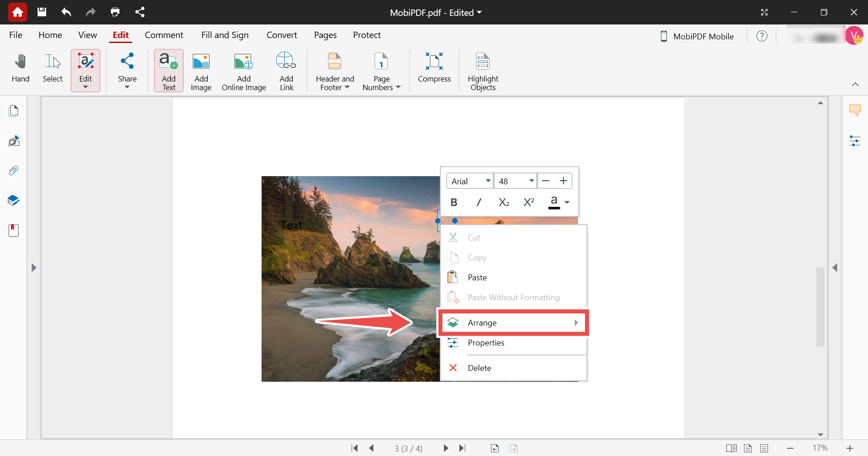
Task: Print the document from the title bar
Action: [x=115, y=12]
